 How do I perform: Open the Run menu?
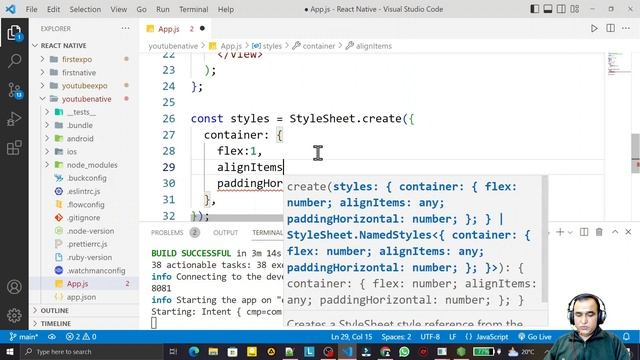tap(162, 9)
